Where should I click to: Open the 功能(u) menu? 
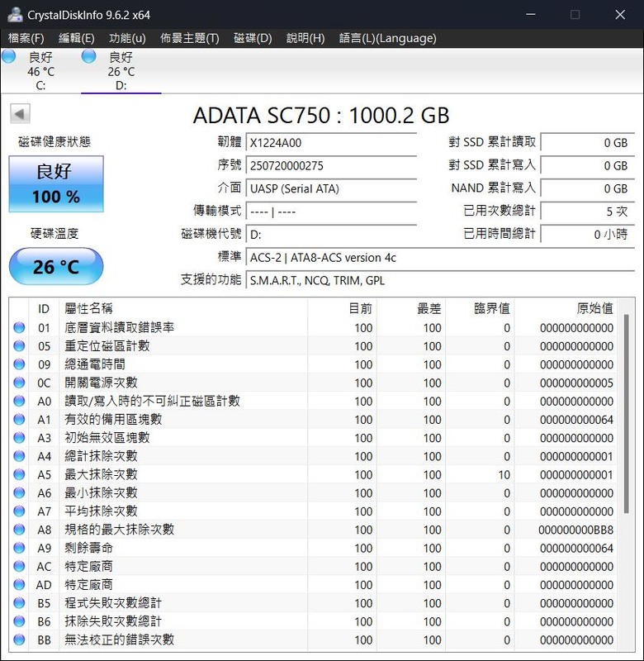127,38
